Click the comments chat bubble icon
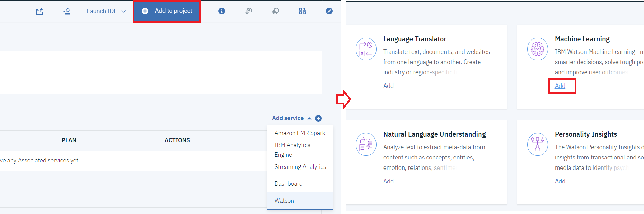This screenshot has width=644, height=214. (276, 11)
